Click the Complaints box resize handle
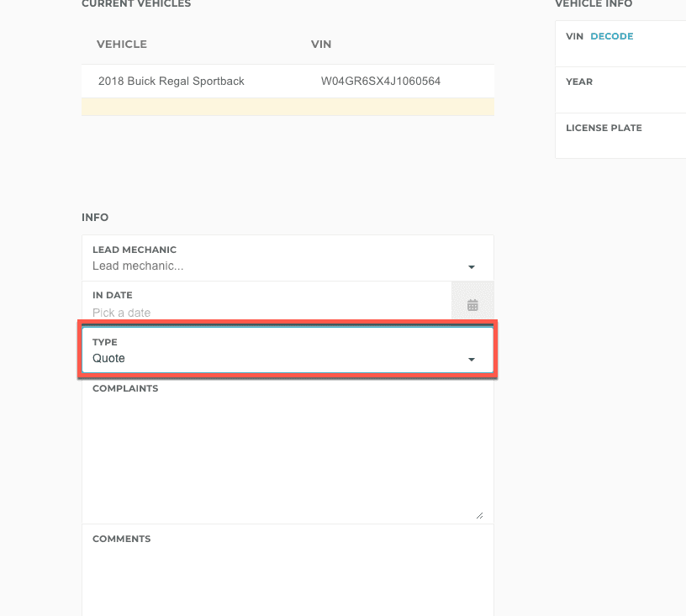Viewport: 686px width, 616px height. (479, 515)
